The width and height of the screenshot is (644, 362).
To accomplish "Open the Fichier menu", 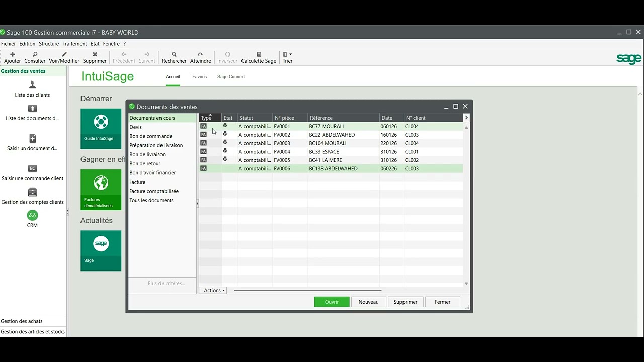I will (9, 44).
